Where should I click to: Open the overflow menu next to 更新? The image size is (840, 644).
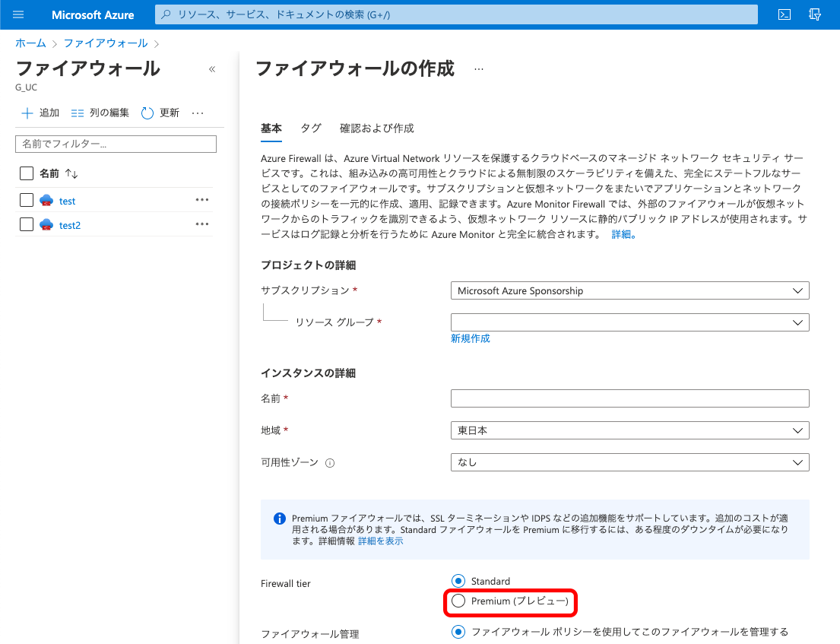coord(198,112)
